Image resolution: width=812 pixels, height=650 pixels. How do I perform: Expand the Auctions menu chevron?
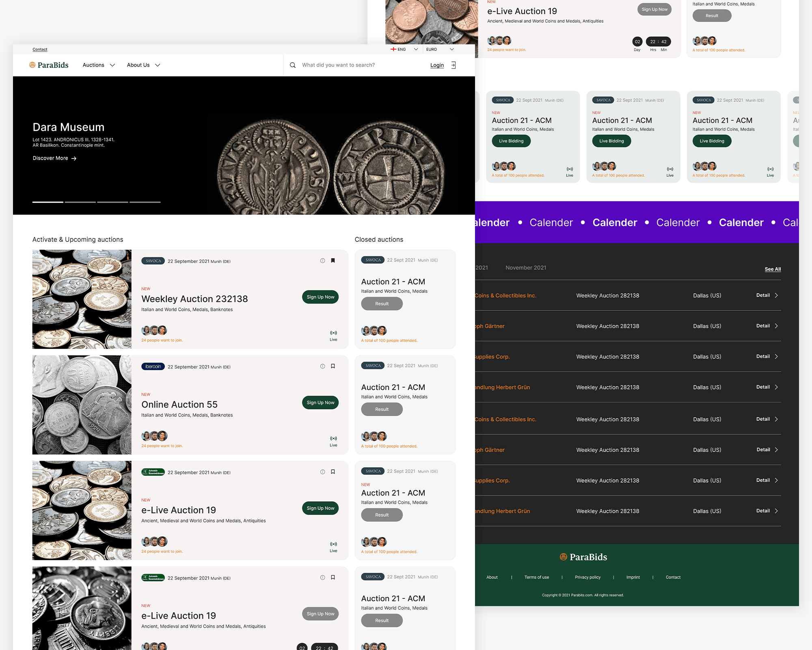pyautogui.click(x=112, y=65)
